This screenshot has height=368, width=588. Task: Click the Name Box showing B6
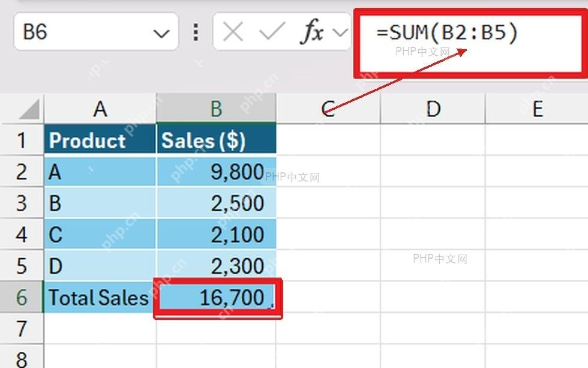pyautogui.click(x=96, y=31)
